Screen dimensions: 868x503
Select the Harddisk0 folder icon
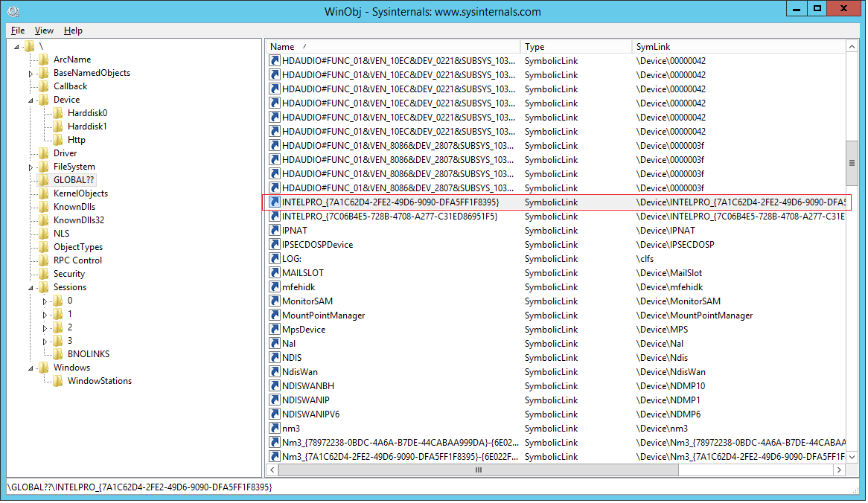[x=57, y=113]
